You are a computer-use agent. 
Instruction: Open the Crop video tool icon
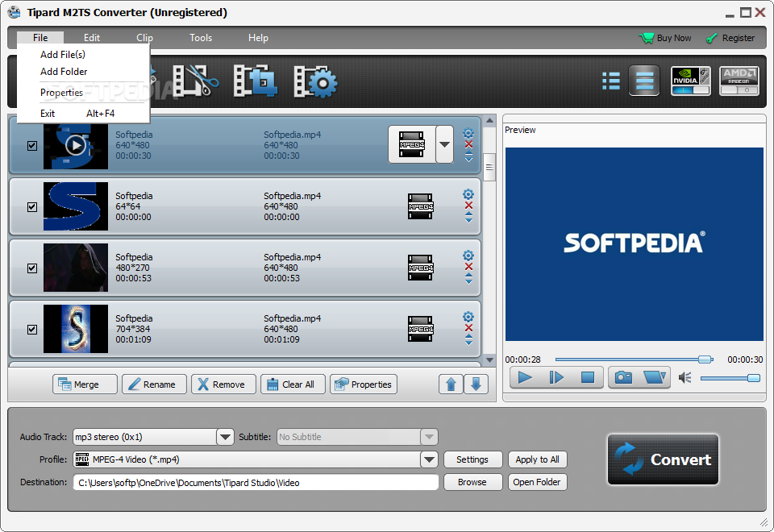[256, 81]
